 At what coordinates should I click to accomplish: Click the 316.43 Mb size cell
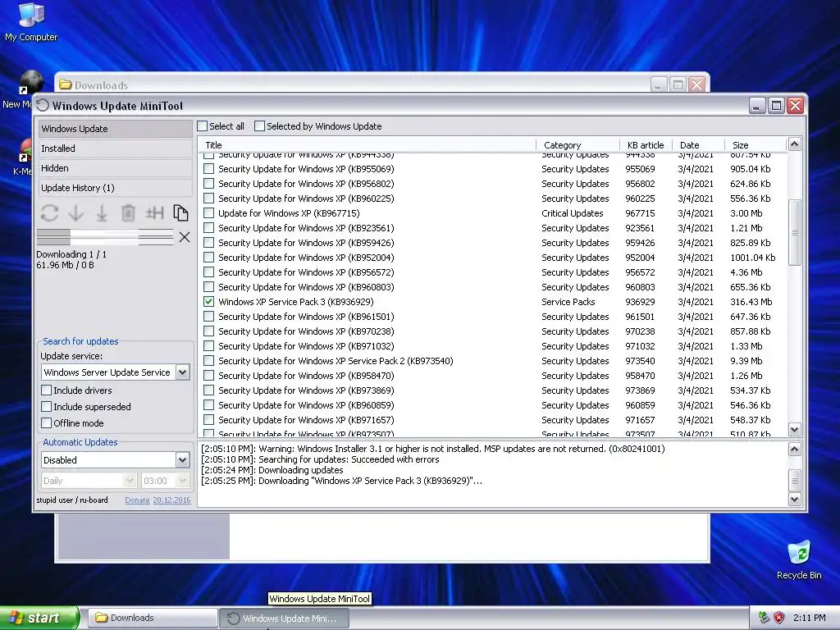[x=751, y=302]
